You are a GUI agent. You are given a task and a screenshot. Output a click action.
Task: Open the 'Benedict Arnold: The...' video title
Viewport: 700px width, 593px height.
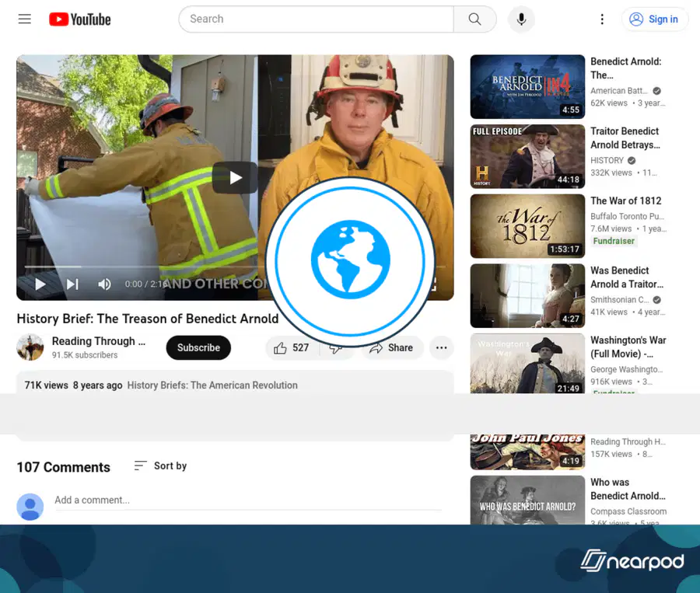coord(626,68)
